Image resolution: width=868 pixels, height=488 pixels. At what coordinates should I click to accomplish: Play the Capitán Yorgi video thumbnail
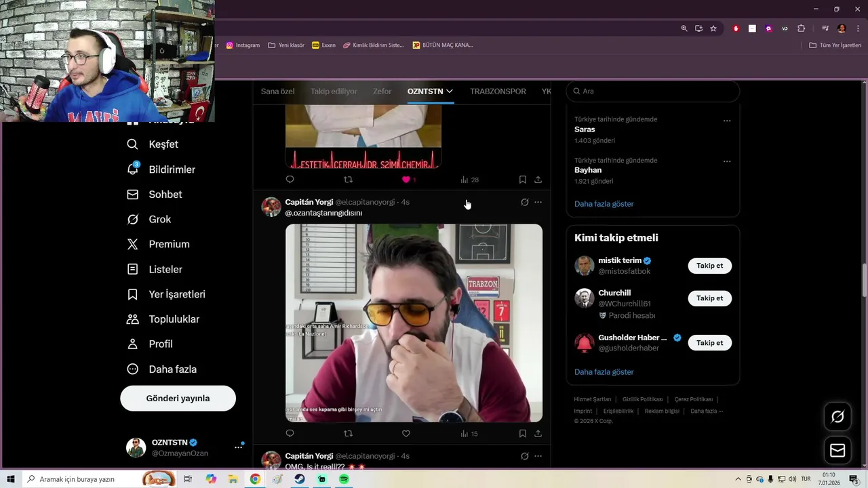pos(414,323)
